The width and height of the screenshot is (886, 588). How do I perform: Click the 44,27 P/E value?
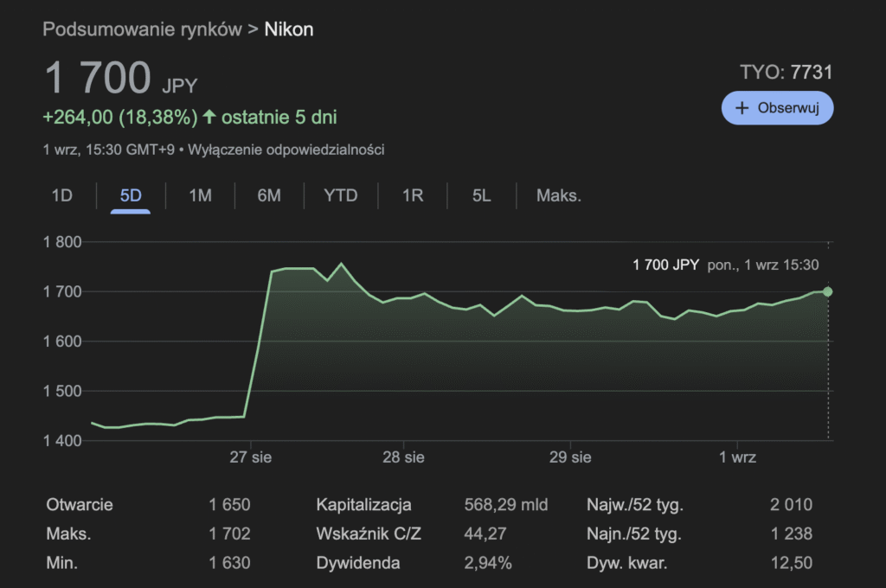tap(485, 534)
